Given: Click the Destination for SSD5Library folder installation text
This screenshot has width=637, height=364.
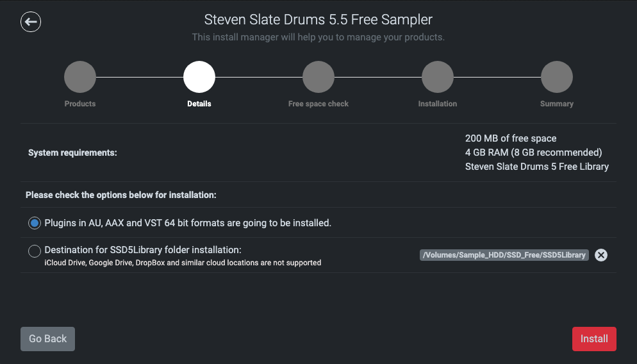Looking at the screenshot, I should [x=143, y=250].
